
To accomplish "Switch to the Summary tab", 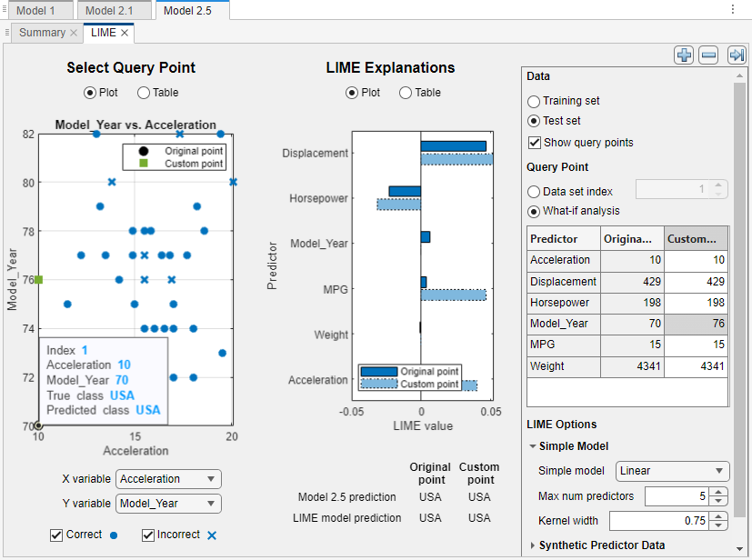I will click(41, 32).
